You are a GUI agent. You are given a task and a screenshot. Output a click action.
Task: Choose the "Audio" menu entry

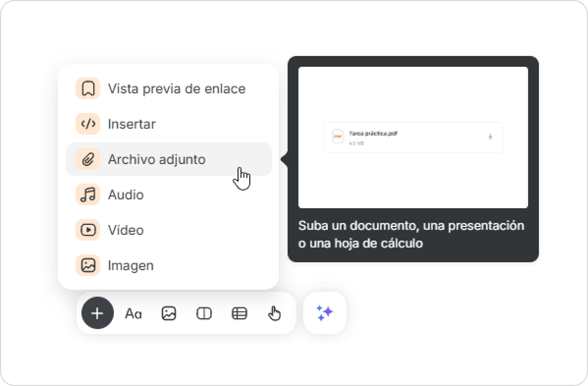(126, 195)
